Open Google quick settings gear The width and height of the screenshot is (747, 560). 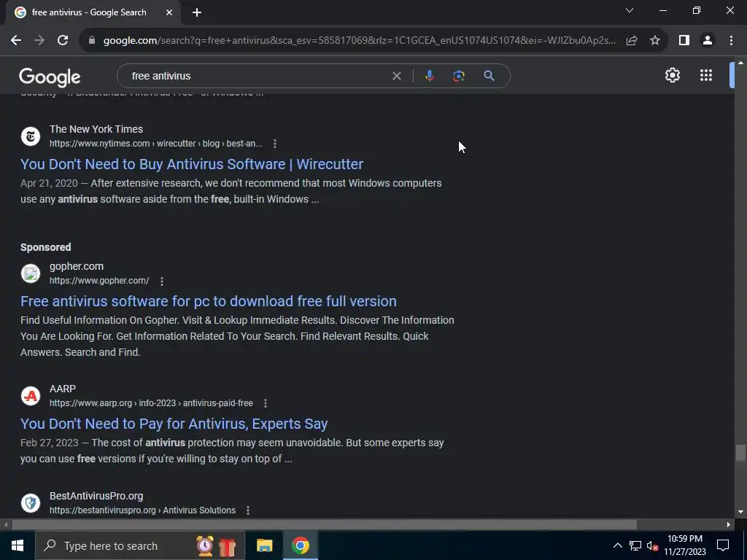(672, 75)
